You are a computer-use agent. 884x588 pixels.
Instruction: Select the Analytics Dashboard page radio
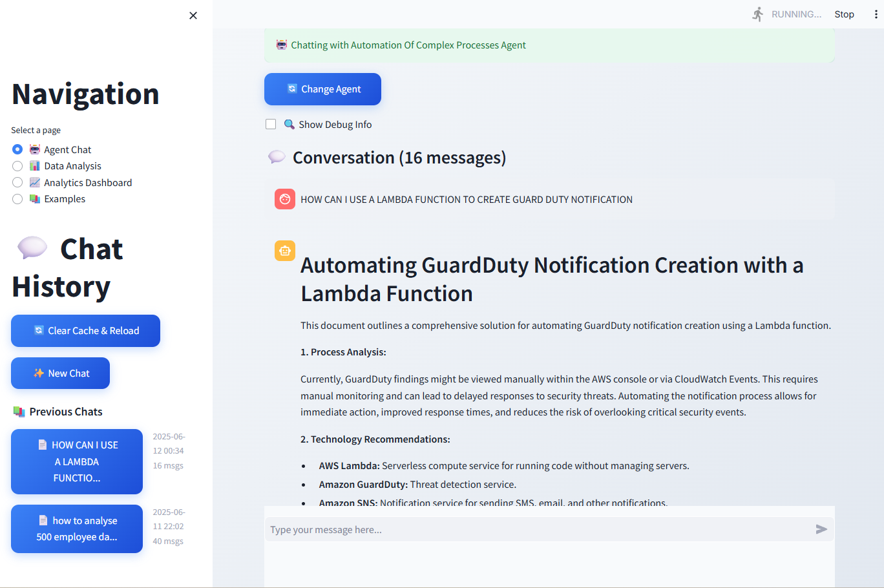click(x=17, y=182)
